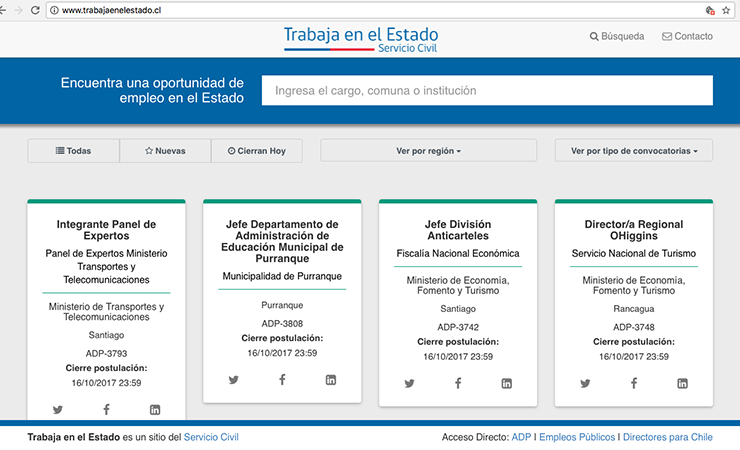Bookmark this page with the star icon
Screen dimensions: 740x450
tap(726, 10)
